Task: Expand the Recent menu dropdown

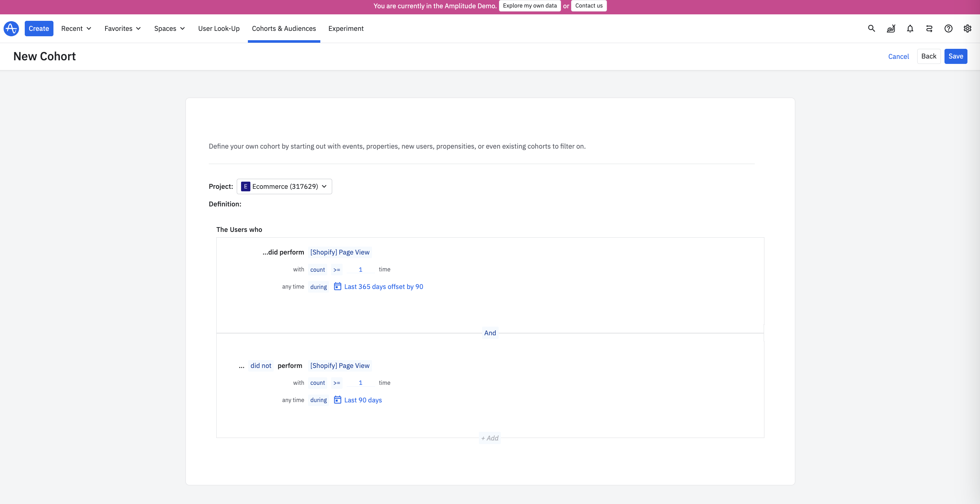Action: point(76,29)
